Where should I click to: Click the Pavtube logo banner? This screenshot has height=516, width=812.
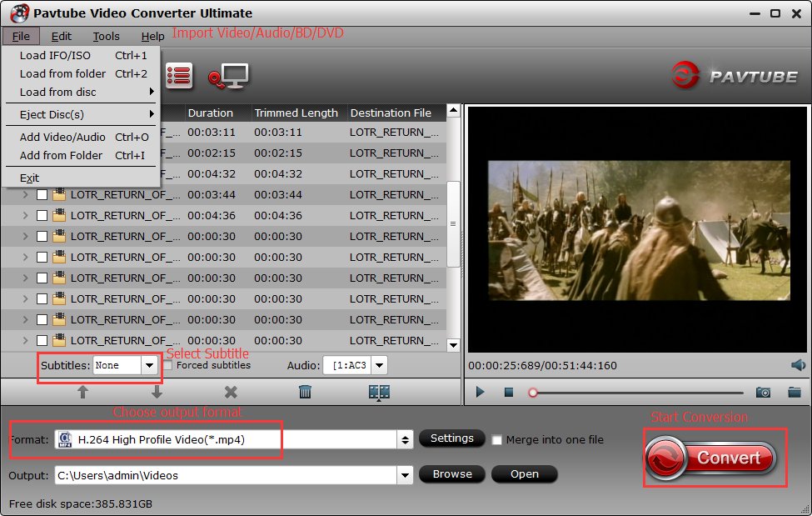click(x=735, y=76)
